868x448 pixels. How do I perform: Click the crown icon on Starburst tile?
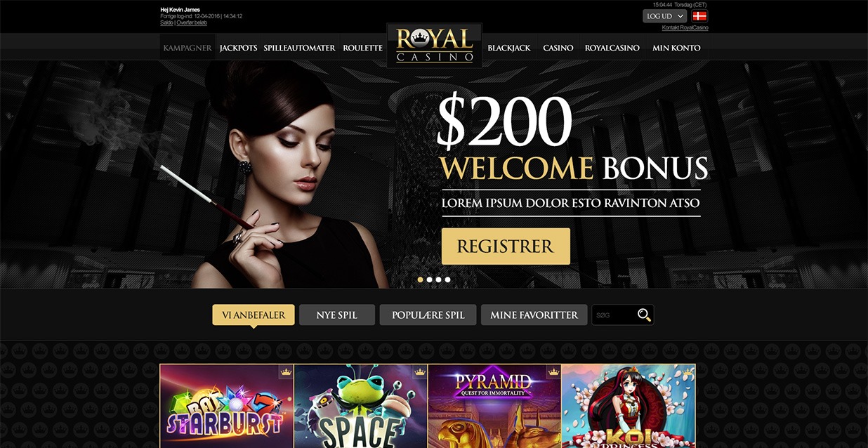tap(286, 371)
